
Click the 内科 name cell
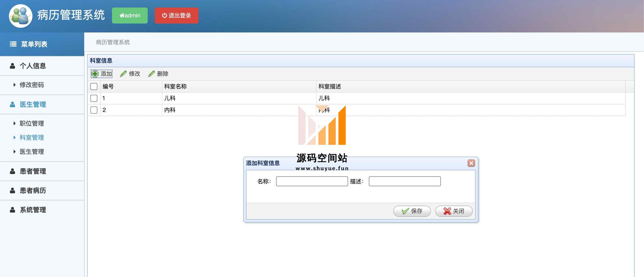[x=239, y=110]
